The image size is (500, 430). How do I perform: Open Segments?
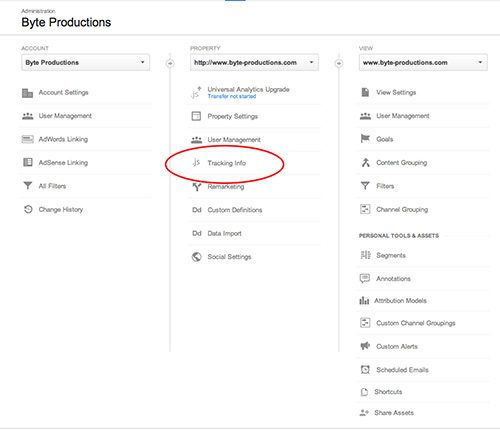coord(391,255)
